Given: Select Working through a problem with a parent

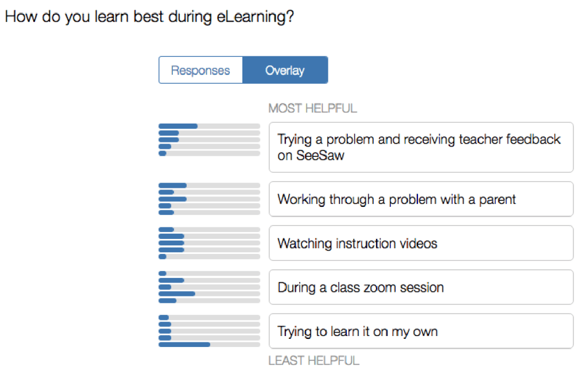Looking at the screenshot, I should point(420,199).
